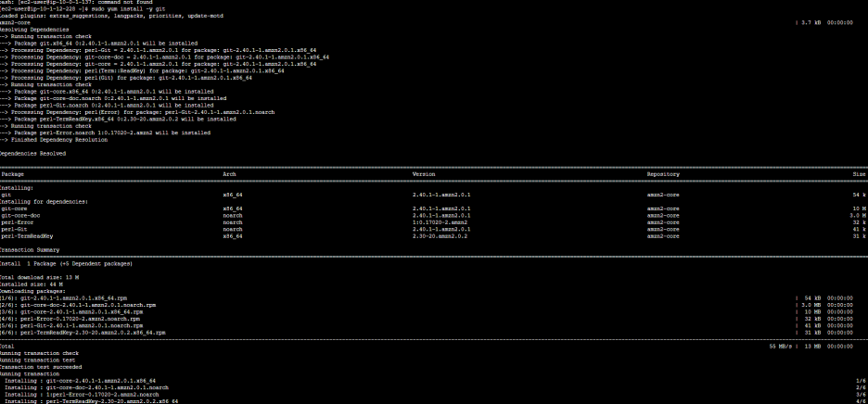This screenshot has width=868, height=404.
Task: Click "3.0 M" size in git-core-doc row
Action: [858, 216]
